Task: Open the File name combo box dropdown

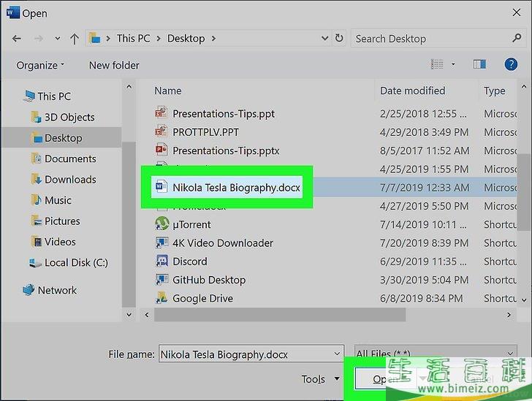Action: (335, 354)
